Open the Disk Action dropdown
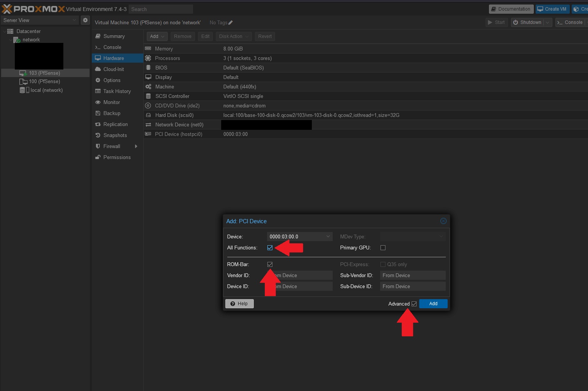The image size is (588, 391). 234,36
